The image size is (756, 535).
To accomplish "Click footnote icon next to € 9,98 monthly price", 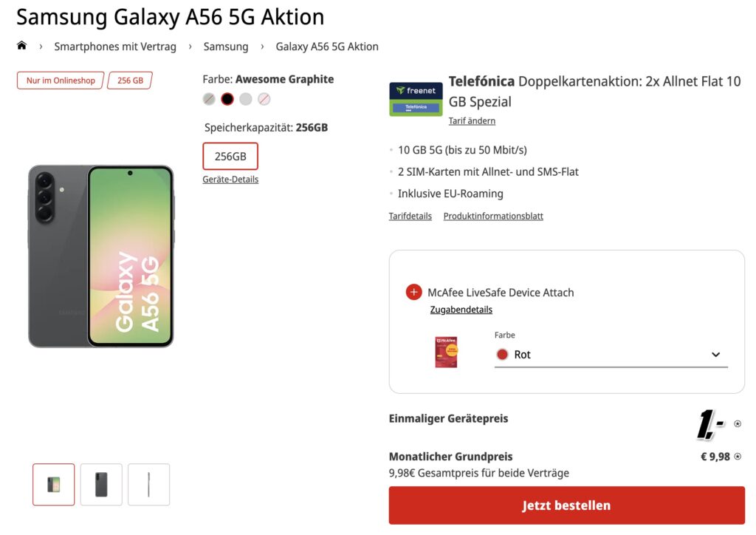I will [x=737, y=457].
